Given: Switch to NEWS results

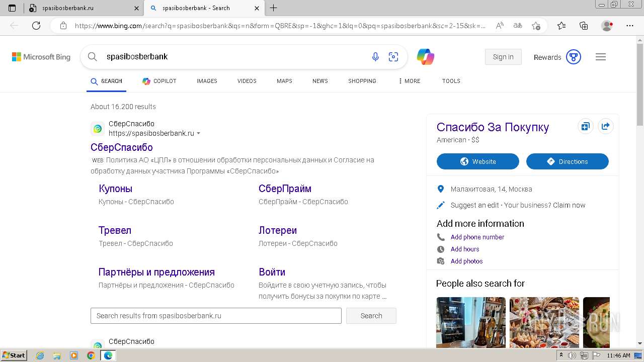Looking at the screenshot, I should coord(320,81).
